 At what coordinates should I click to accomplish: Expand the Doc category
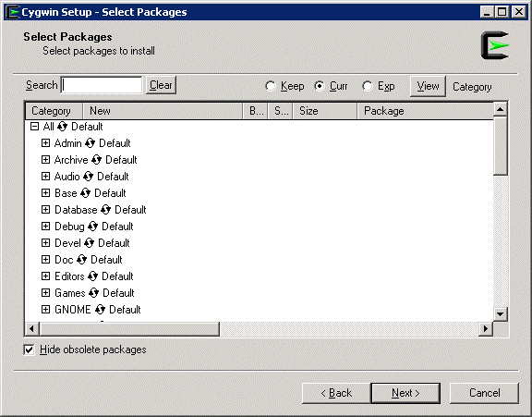[x=45, y=260]
